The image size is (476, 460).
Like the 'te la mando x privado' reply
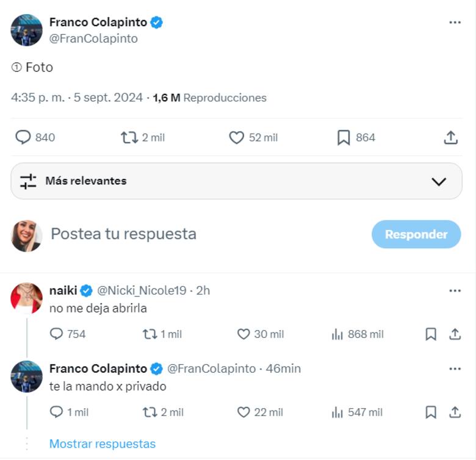pos(243,412)
